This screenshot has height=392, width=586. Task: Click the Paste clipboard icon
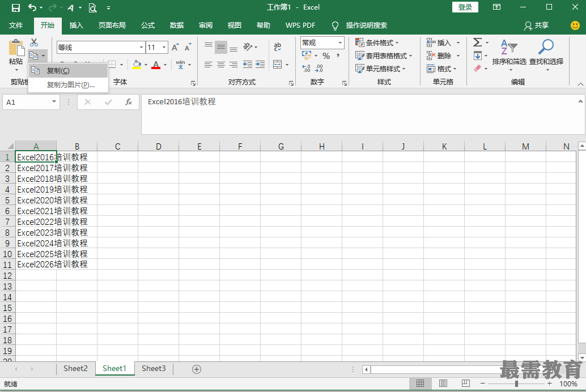16,48
